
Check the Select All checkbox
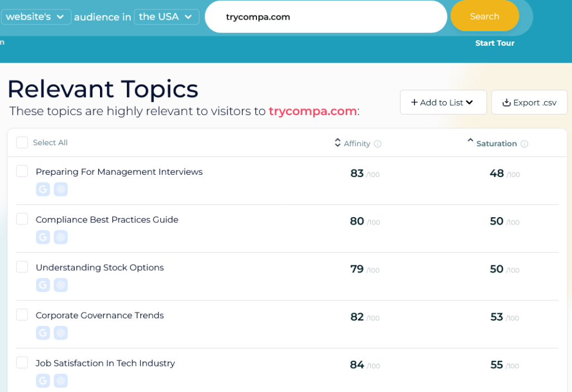(x=22, y=142)
